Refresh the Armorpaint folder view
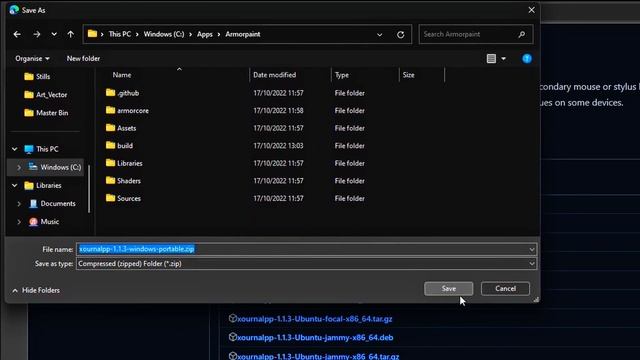This screenshot has width=640, height=360. pos(400,34)
